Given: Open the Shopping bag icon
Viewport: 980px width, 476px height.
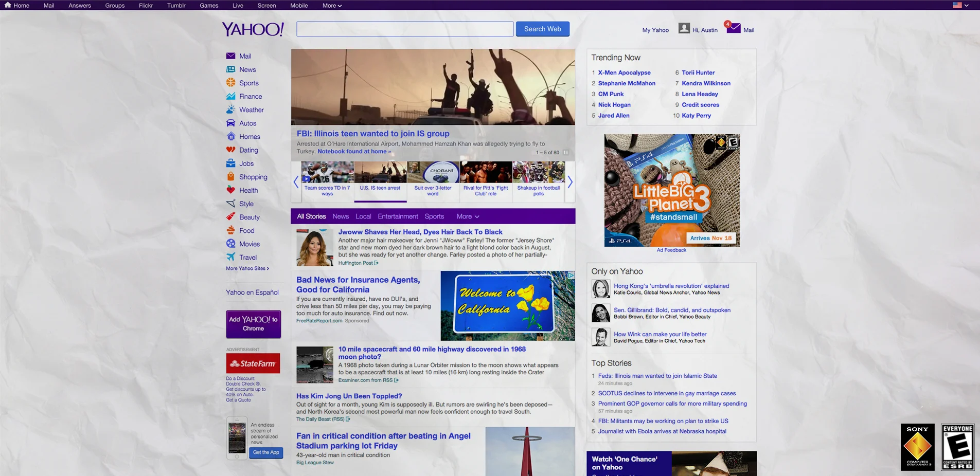Looking at the screenshot, I should [230, 176].
